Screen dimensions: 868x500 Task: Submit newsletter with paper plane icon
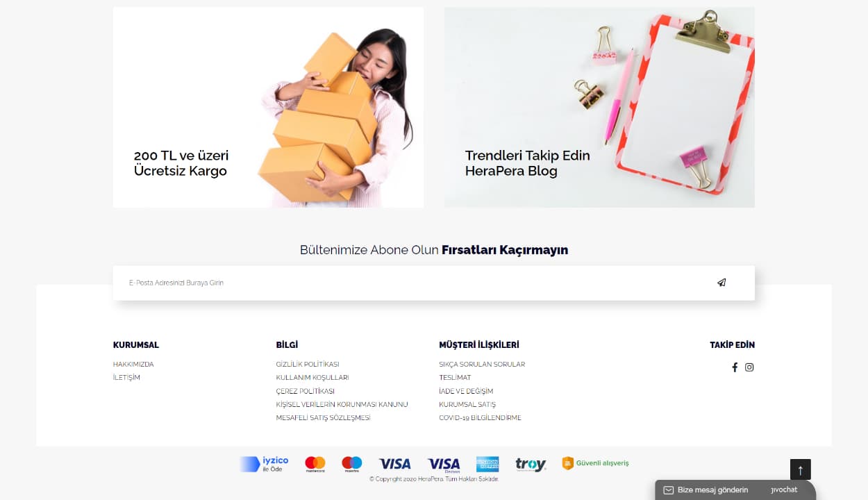[x=721, y=283]
